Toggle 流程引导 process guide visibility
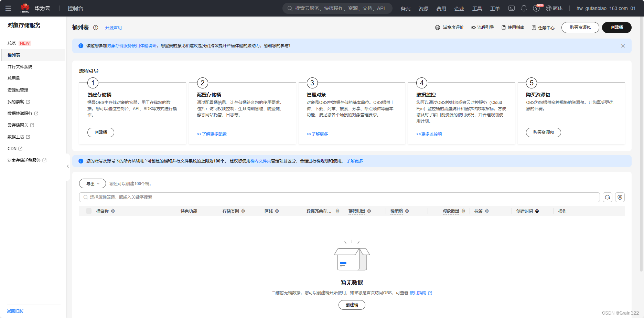 (482, 28)
